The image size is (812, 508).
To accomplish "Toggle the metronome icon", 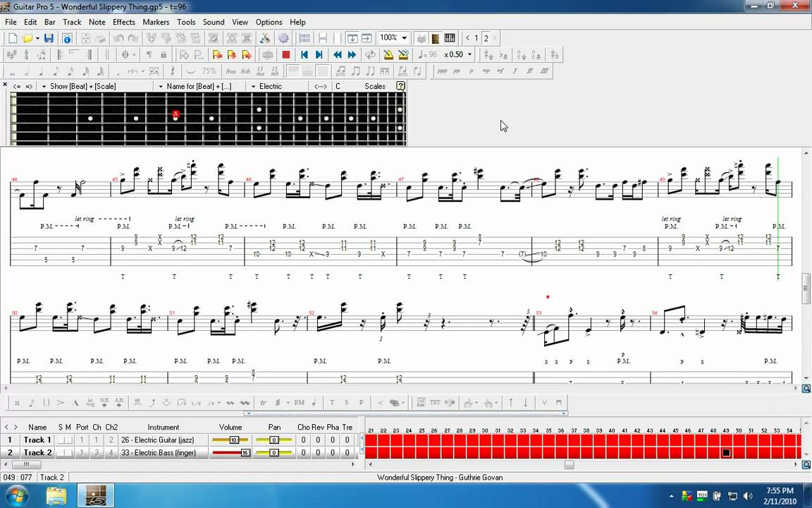I will pyautogui.click(x=388, y=54).
